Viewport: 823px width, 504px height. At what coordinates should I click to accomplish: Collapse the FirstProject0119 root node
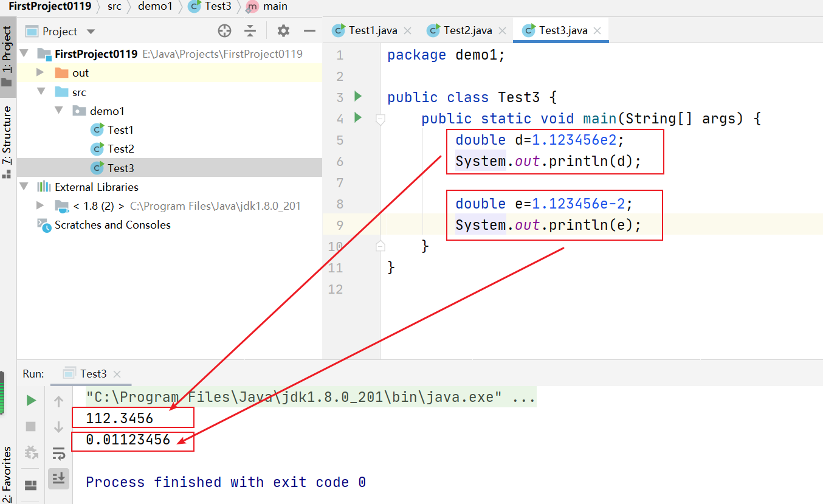tap(24, 54)
